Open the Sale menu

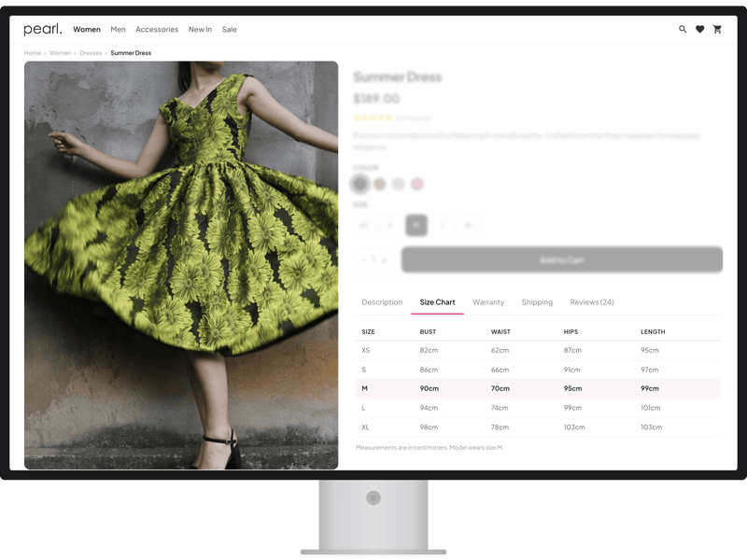tap(228, 29)
